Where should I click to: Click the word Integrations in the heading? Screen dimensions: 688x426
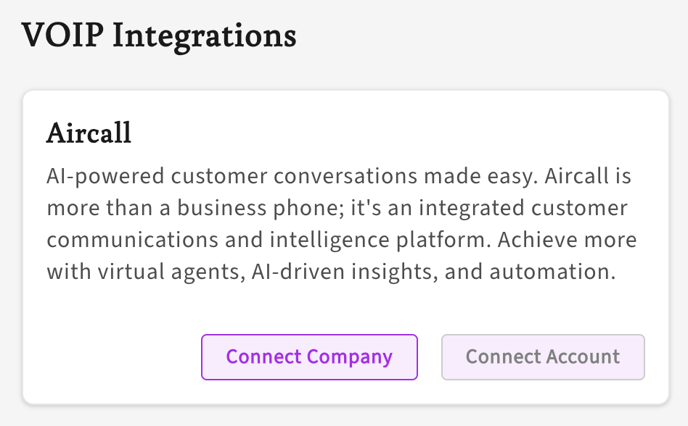tap(204, 36)
